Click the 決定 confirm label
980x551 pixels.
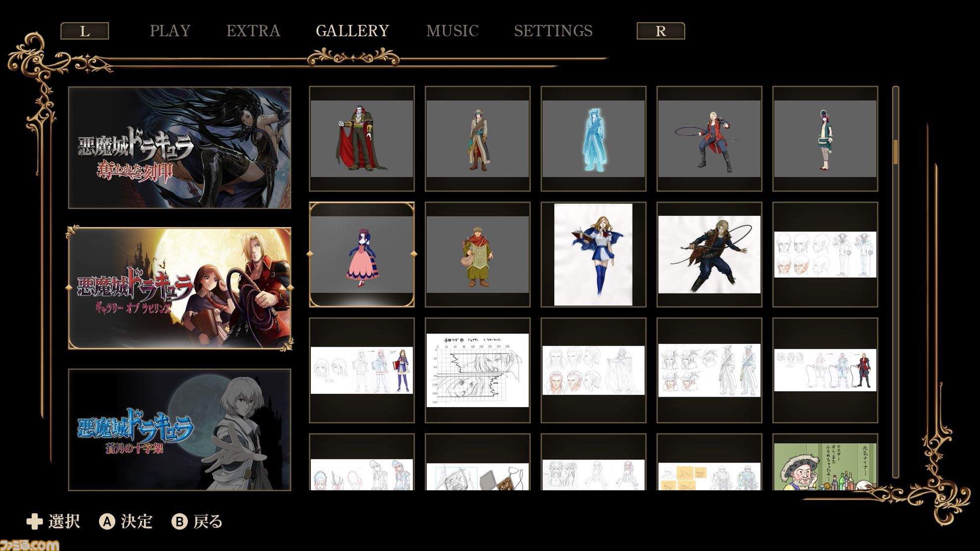137,521
